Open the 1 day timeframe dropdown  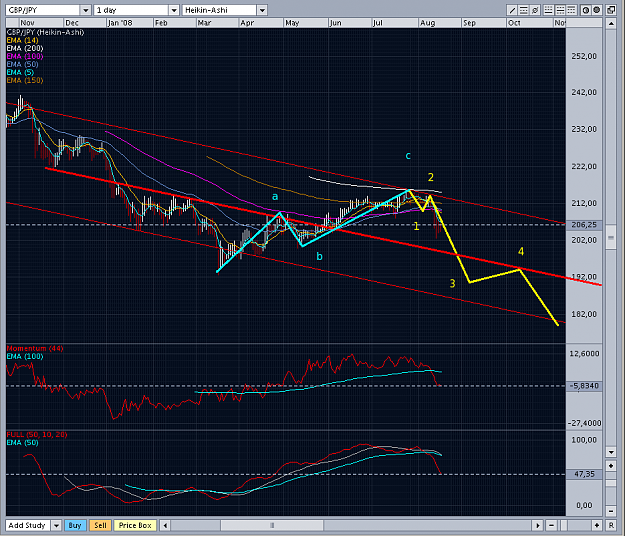click(x=174, y=10)
